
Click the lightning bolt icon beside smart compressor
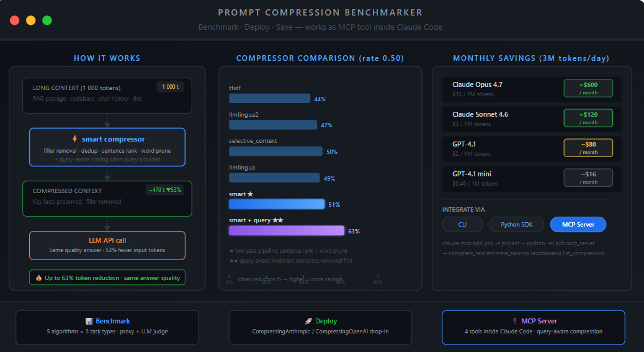pyautogui.click(x=74, y=139)
